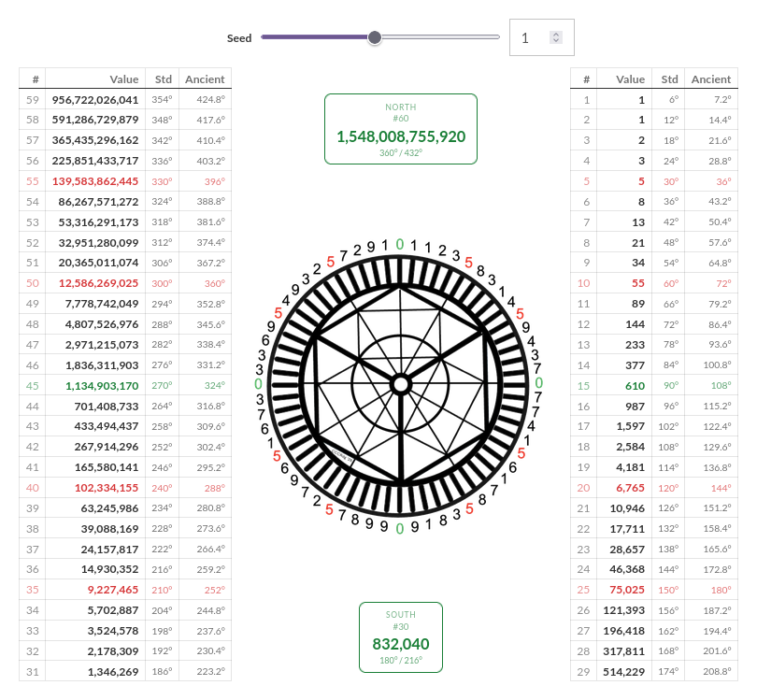Click the value 32,951,280,099
The height and width of the screenshot is (700, 757).
(98, 243)
